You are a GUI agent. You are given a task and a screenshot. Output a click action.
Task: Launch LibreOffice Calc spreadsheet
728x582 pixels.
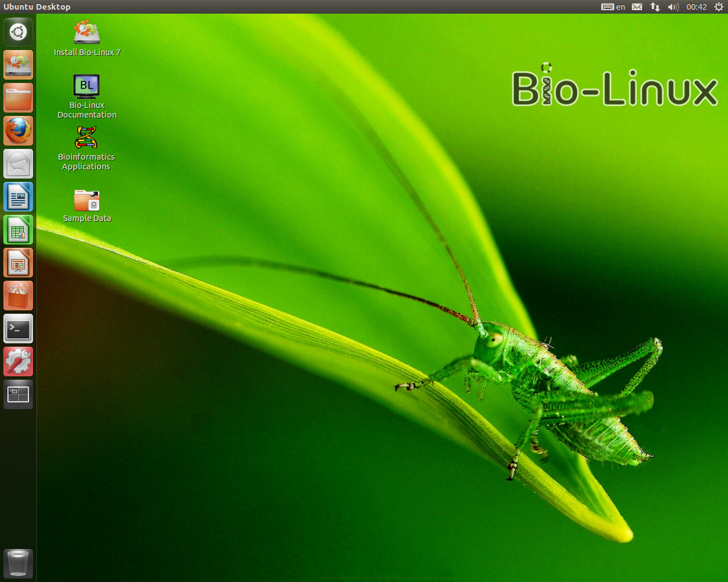tap(18, 230)
